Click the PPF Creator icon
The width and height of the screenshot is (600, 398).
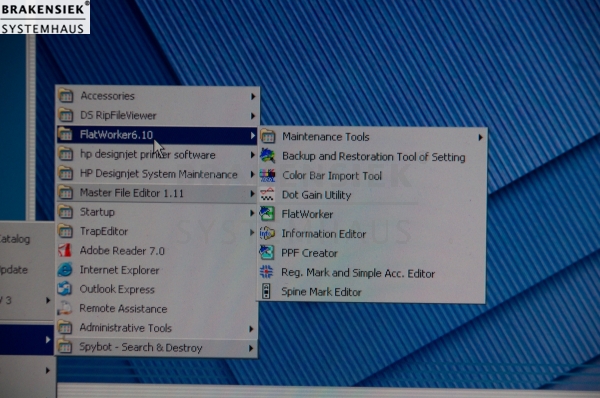coord(267,253)
